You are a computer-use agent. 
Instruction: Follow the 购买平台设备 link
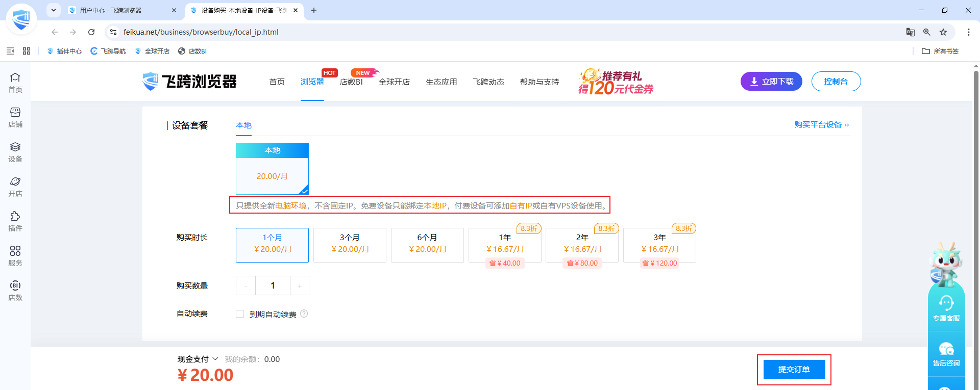click(822, 125)
